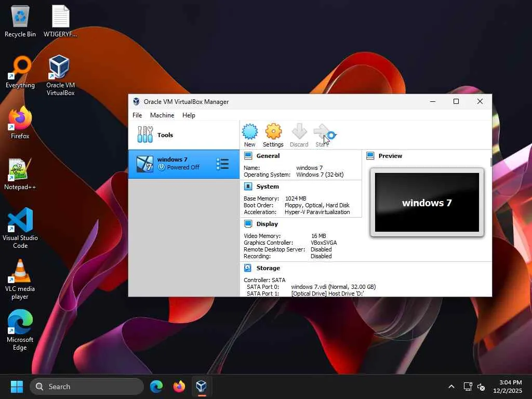Screen dimensions: 532x399
Task: Click the windows 7 preview thumbnail
Action: point(427,202)
